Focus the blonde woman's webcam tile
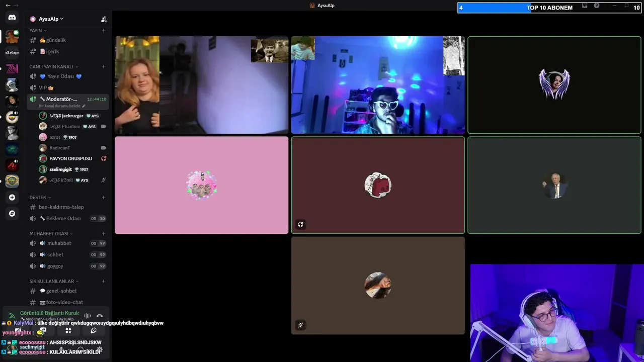 201,85
